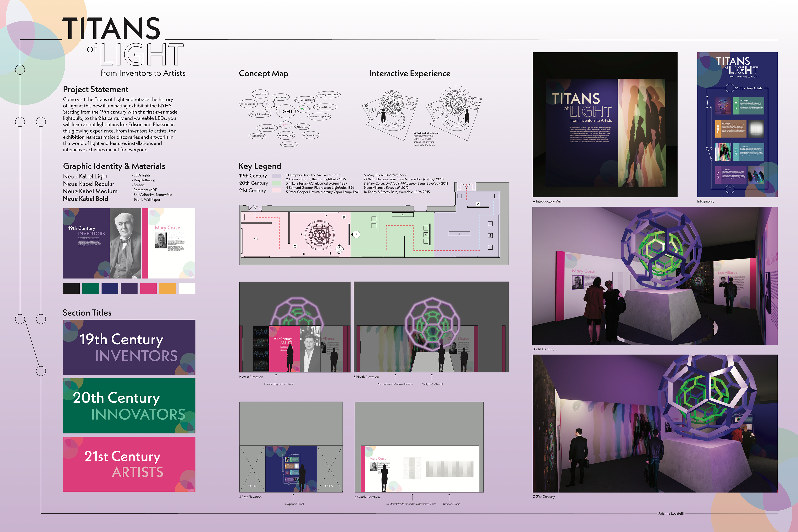Open the North Elevation drawing
The image size is (798, 532).
[431, 327]
